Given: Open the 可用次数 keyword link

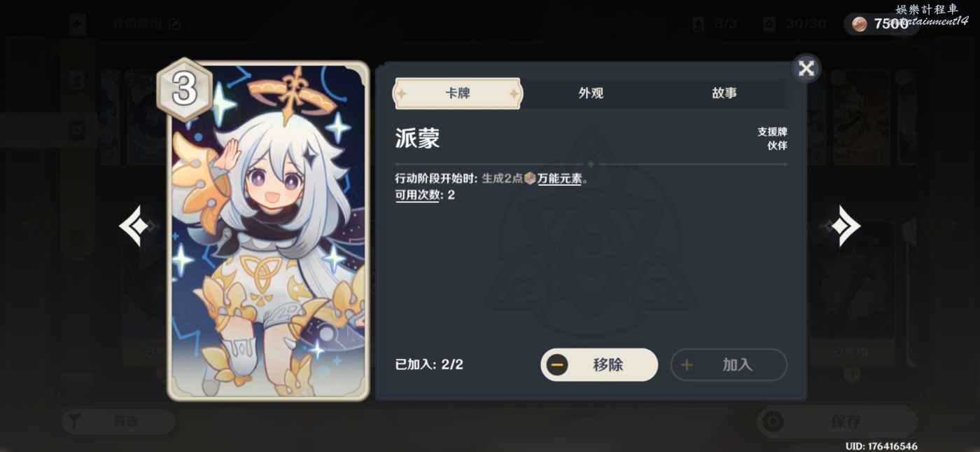Looking at the screenshot, I should [x=417, y=195].
